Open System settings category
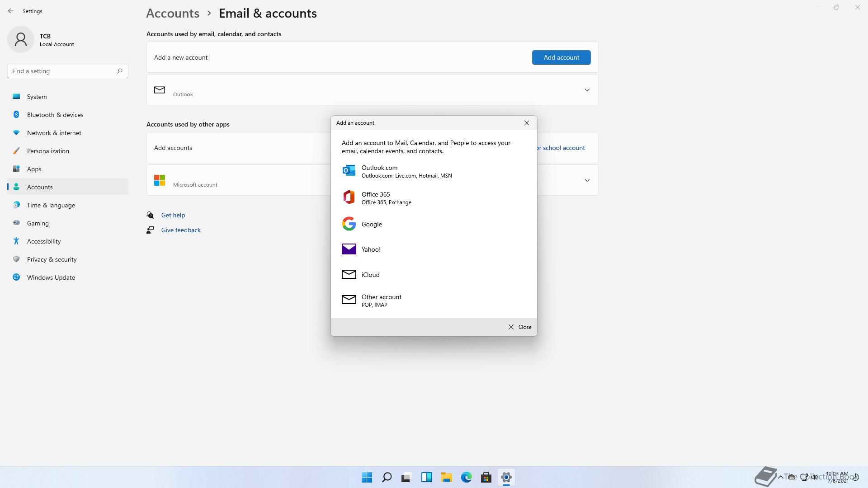 68,97
